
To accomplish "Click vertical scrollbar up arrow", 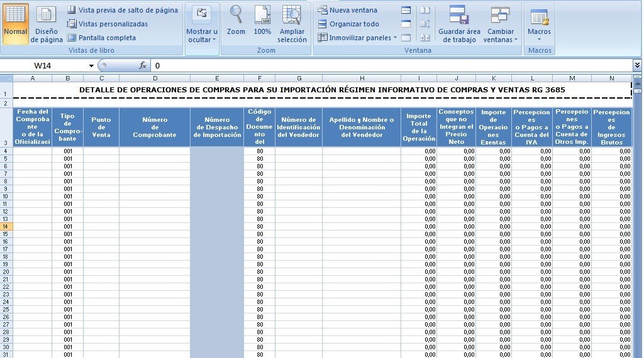I will pos(638,84).
